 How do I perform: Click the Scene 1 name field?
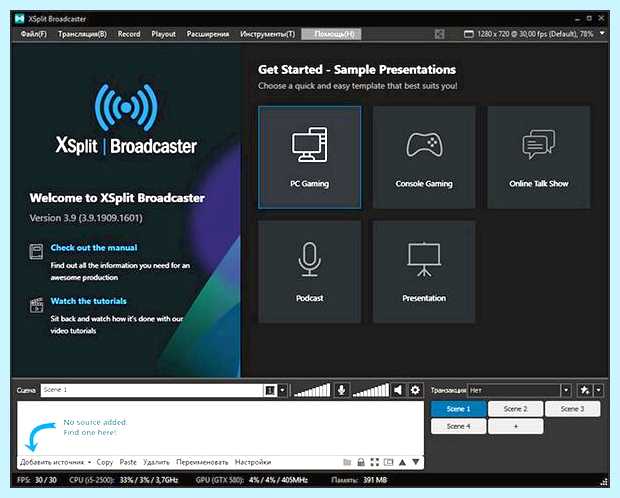152,390
